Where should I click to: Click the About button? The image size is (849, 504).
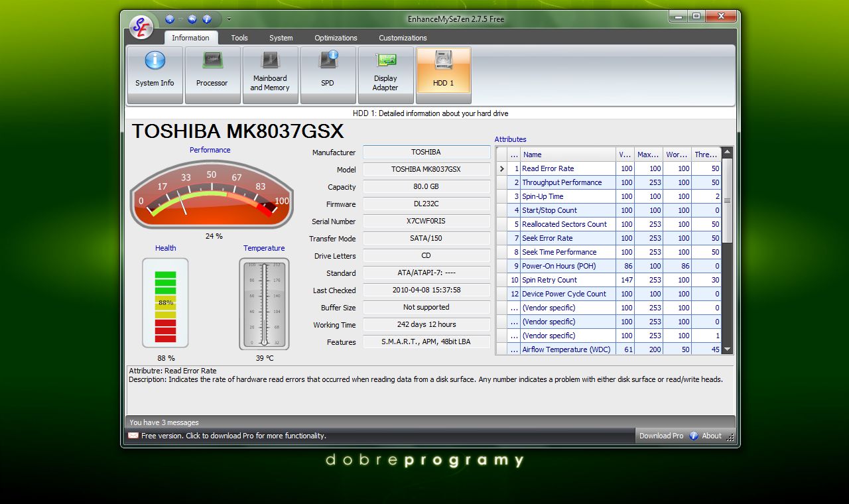tap(712, 436)
